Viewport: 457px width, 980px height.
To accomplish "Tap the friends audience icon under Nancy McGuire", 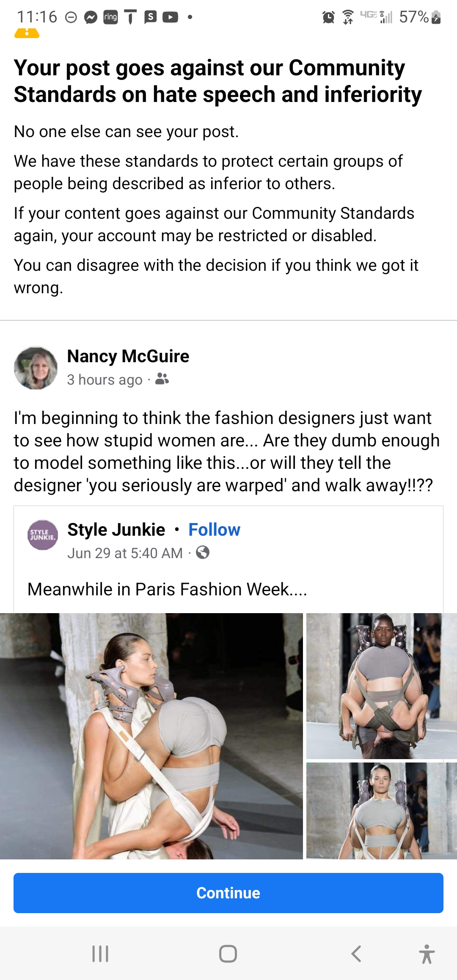I will tap(162, 379).
